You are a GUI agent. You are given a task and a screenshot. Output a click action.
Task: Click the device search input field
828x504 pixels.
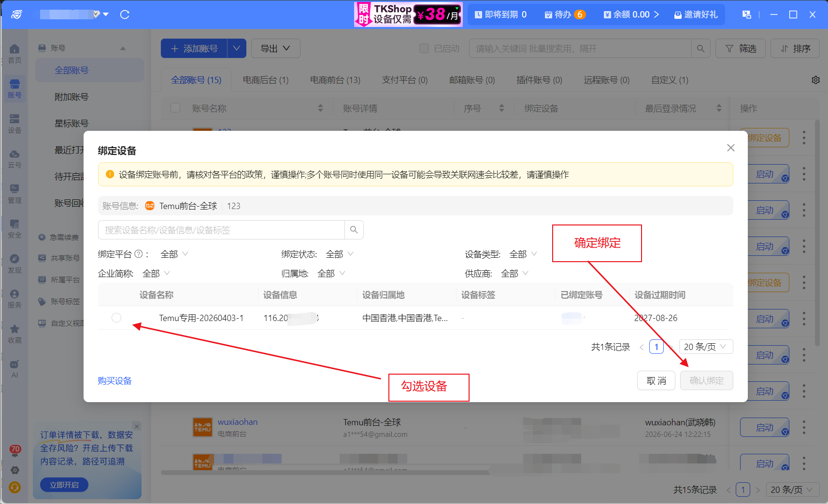(221, 230)
